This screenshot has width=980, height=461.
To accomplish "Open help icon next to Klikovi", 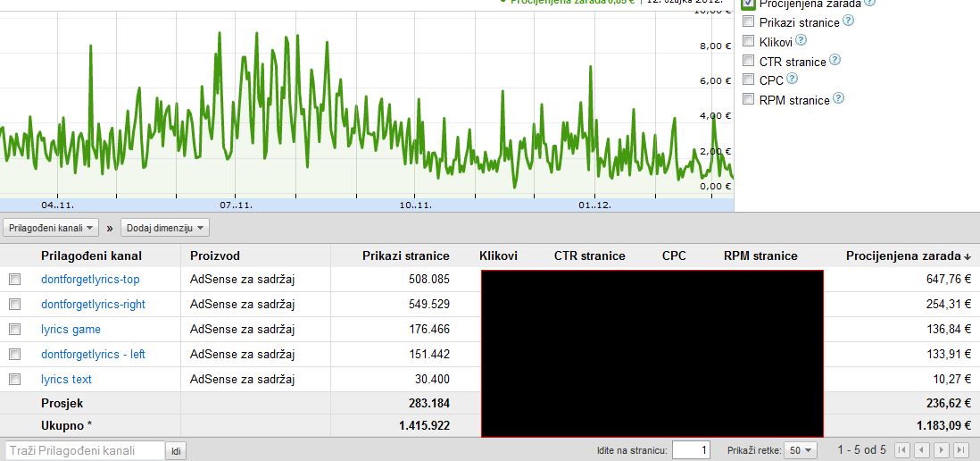I will [801, 41].
